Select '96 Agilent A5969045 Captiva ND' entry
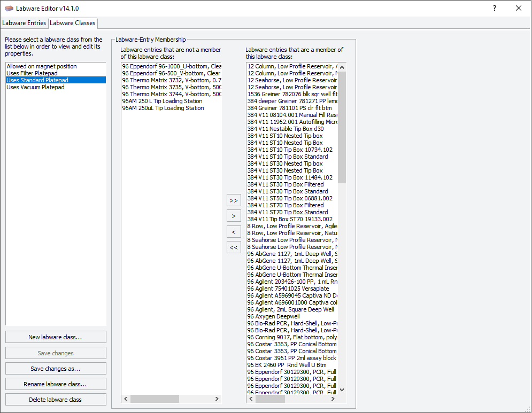The width and height of the screenshot is (532, 413). [292, 295]
